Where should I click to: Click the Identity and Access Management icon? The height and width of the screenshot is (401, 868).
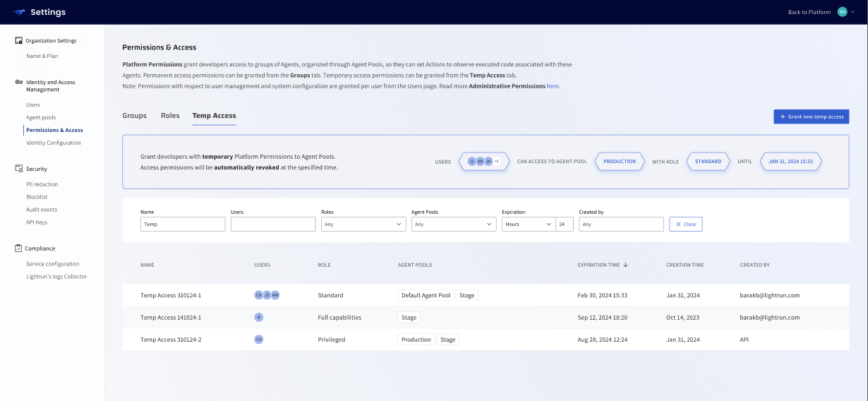pos(19,83)
